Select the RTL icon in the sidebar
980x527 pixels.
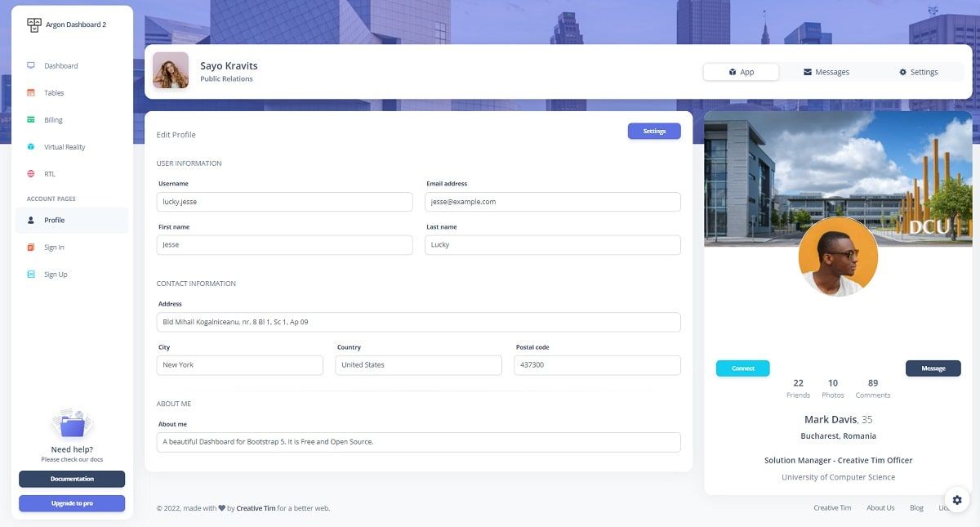[x=31, y=173]
